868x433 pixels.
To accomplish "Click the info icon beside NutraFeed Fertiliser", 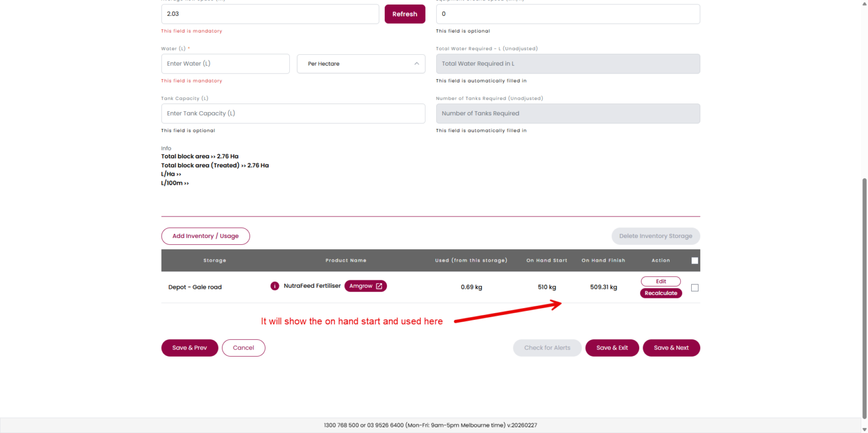I will click(x=275, y=286).
